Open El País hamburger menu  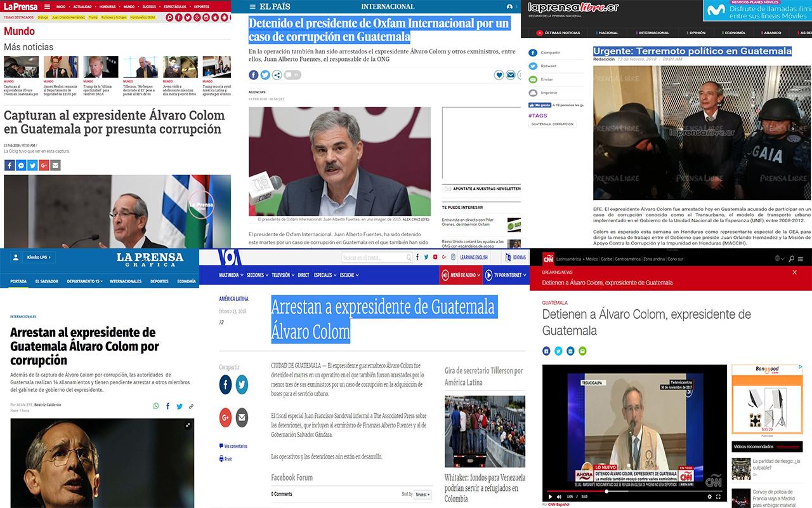click(252, 7)
